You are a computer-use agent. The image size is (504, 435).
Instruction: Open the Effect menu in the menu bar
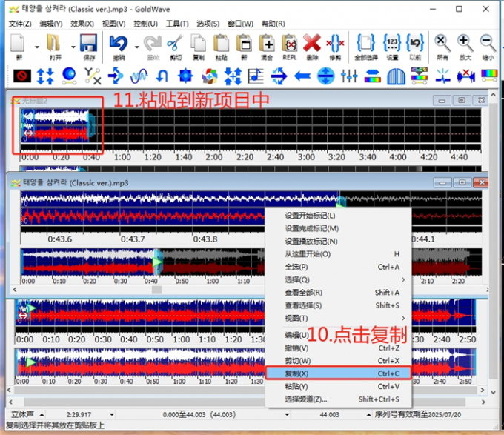click(x=82, y=24)
